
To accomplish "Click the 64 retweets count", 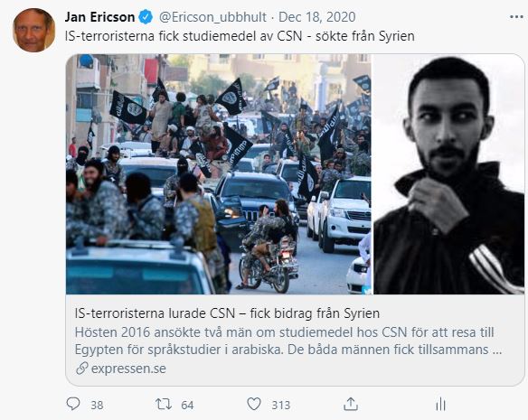I will pyautogui.click(x=187, y=405).
